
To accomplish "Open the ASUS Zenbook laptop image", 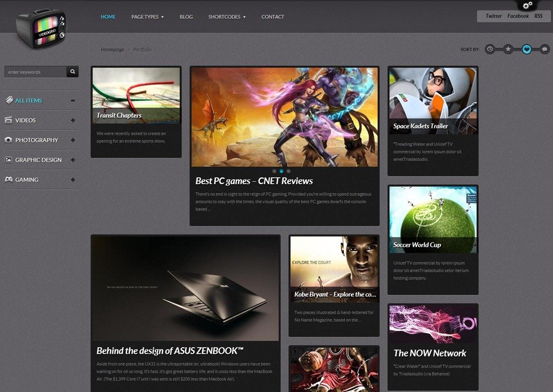I will click(186, 288).
